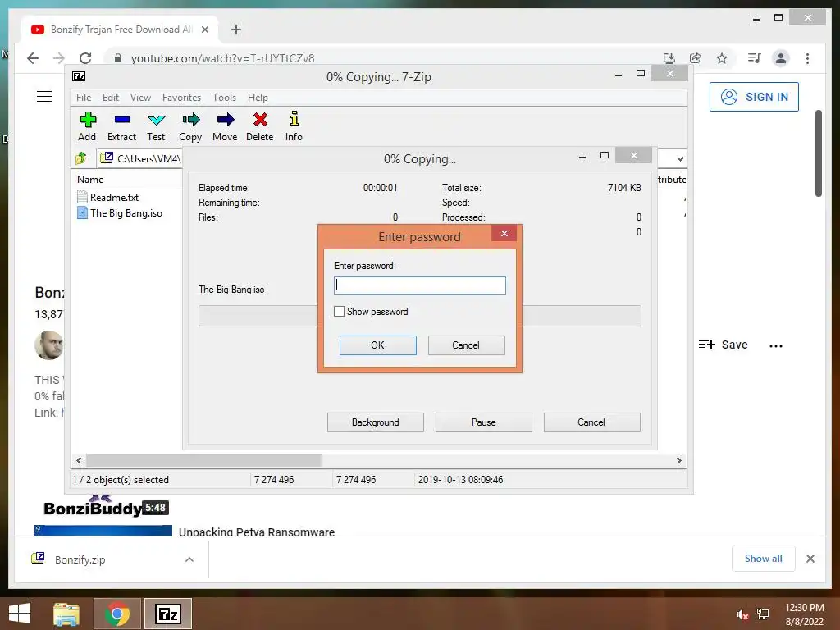Click Show all downloads
Viewport: 840px width, 630px height.
(764, 559)
